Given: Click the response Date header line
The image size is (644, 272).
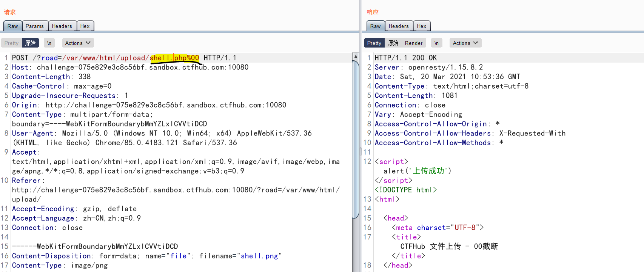Looking at the screenshot, I should click(x=447, y=77).
